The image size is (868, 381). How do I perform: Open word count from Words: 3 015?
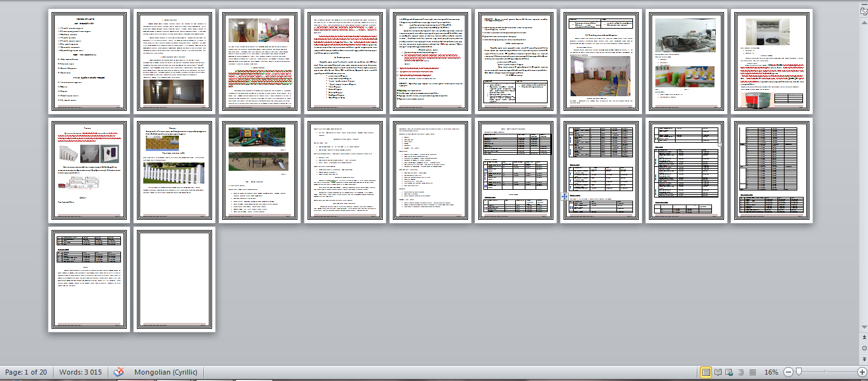(80, 372)
